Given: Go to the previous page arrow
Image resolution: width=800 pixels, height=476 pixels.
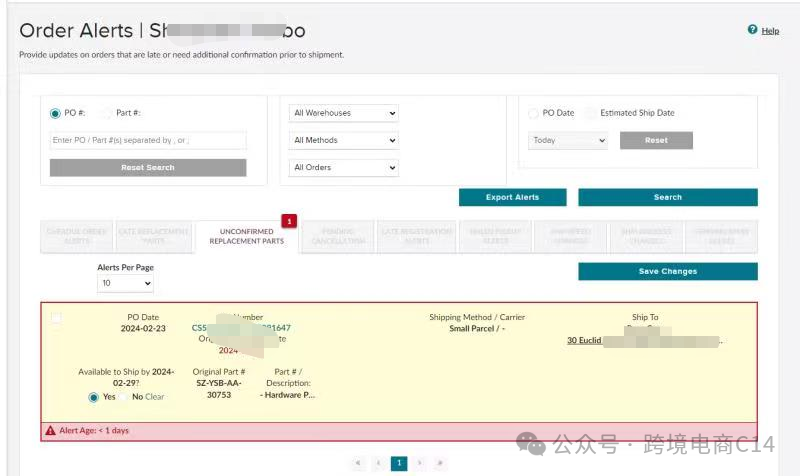Looking at the screenshot, I should (379, 463).
